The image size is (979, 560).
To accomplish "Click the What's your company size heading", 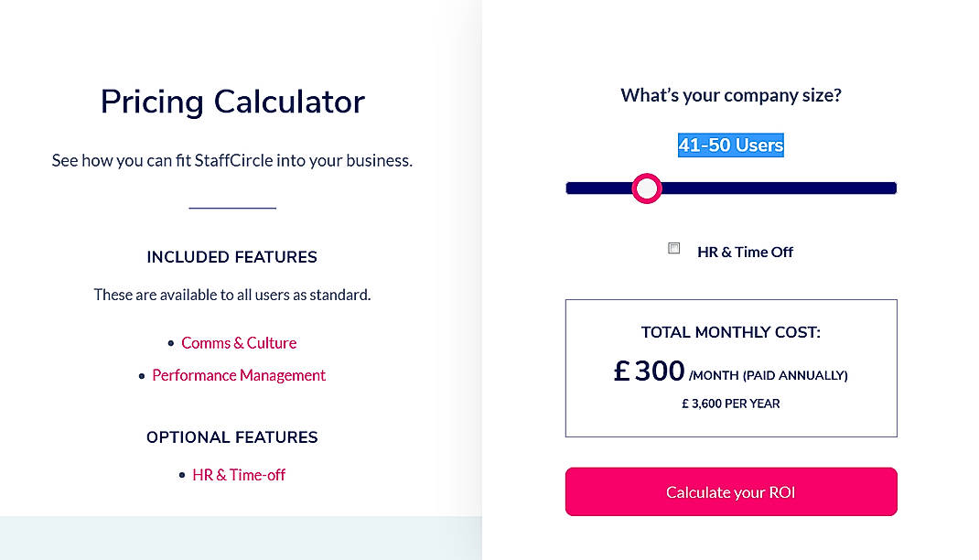I will tap(730, 94).
